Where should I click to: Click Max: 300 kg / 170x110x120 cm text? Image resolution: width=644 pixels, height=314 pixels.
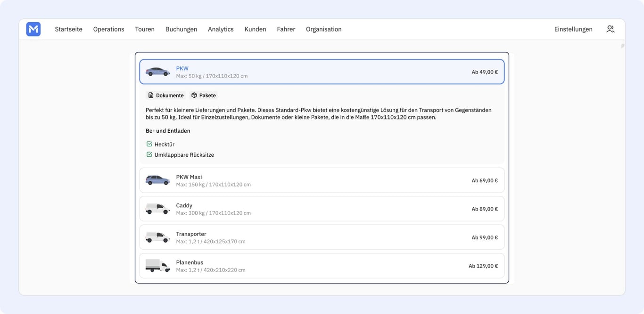pos(214,213)
